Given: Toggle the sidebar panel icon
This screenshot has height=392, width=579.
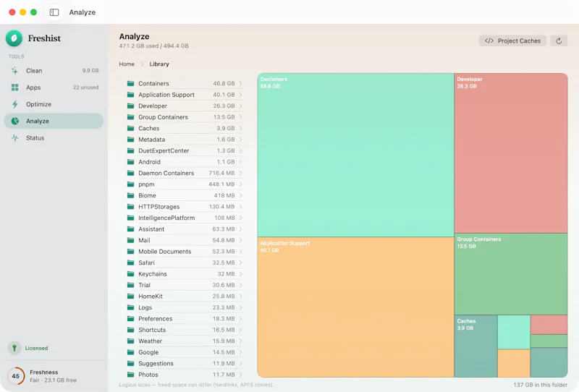Looking at the screenshot, I should pos(54,12).
